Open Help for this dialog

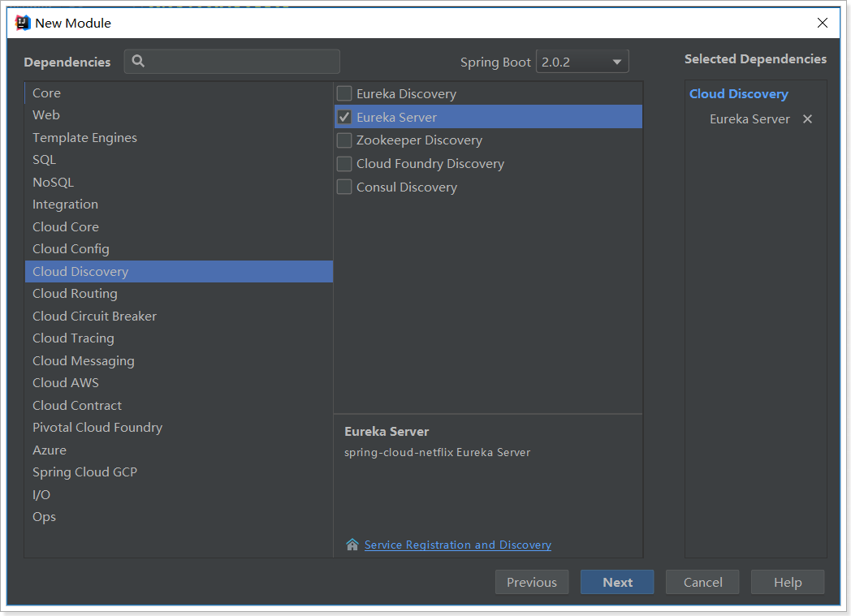[788, 582]
